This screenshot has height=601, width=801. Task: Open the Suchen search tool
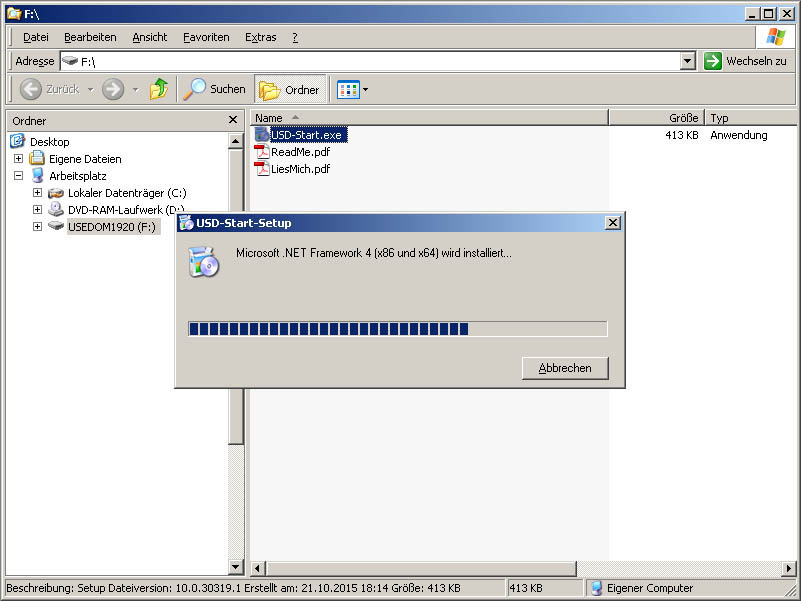point(214,89)
